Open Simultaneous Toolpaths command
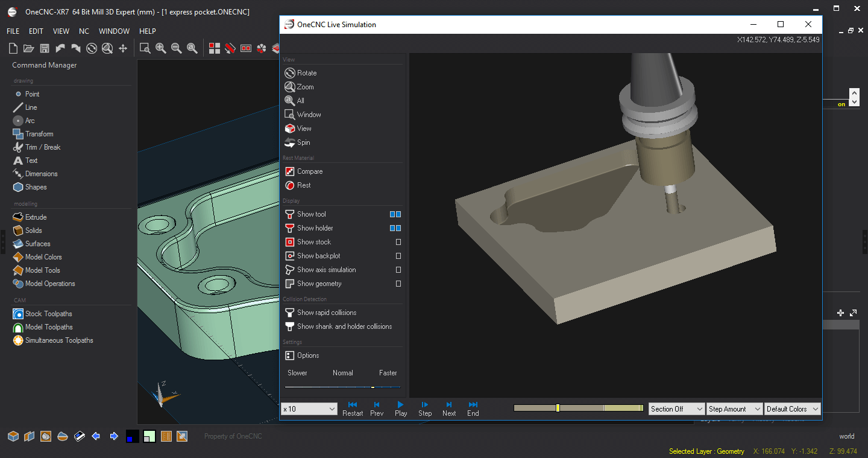Viewport: 868px width, 458px height. (x=53, y=340)
